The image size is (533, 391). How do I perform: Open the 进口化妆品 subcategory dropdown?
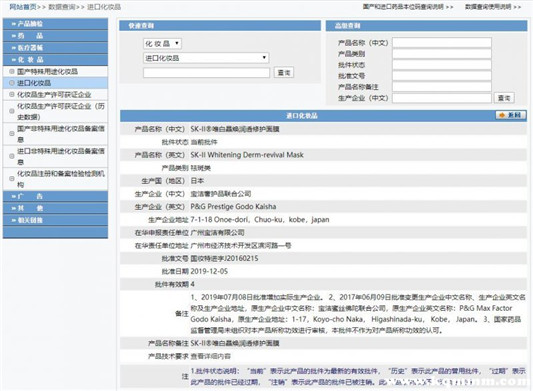click(x=206, y=58)
